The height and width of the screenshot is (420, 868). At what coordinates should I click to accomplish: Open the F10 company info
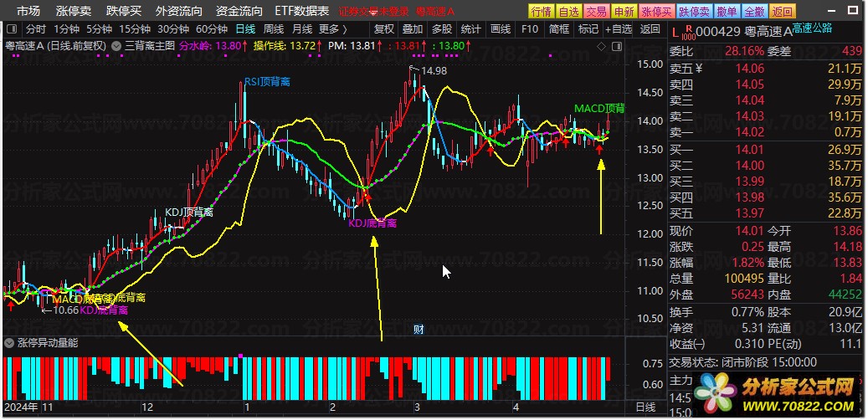coord(530,29)
